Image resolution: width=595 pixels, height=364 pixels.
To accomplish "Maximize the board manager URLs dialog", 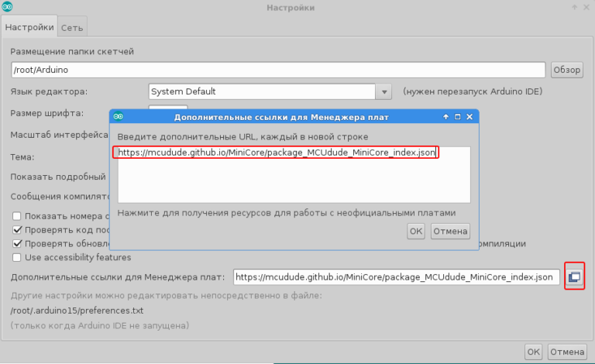I will [458, 117].
